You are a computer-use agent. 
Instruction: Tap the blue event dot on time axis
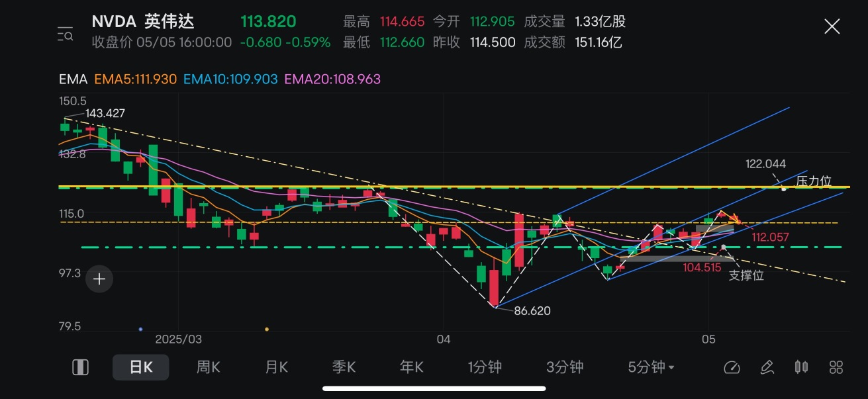[x=140, y=329]
